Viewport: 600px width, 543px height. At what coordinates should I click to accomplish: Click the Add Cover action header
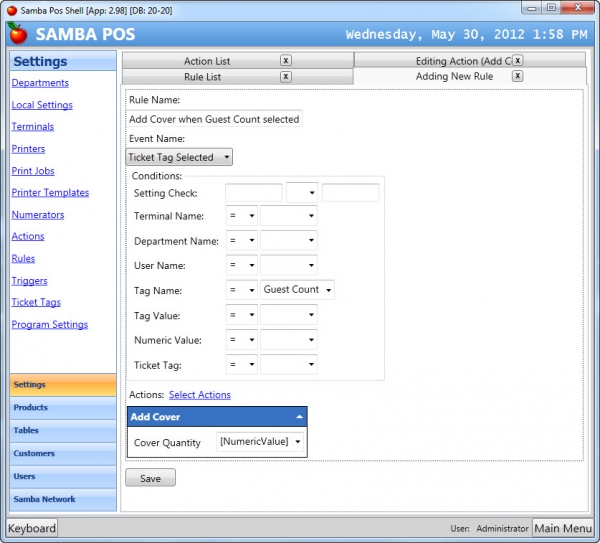pos(217,417)
